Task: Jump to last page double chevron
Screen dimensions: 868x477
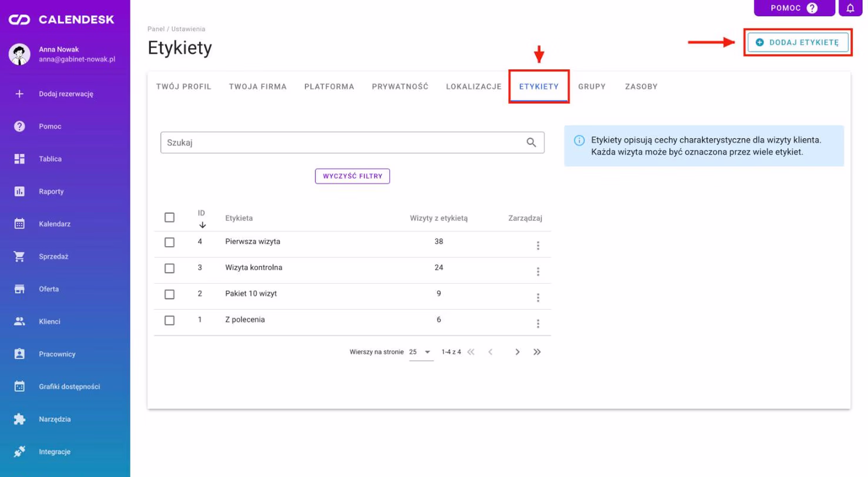Action: [x=537, y=352]
